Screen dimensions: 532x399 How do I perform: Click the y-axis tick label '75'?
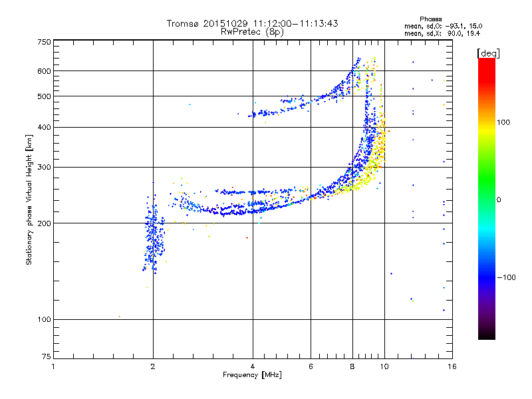tap(47, 356)
